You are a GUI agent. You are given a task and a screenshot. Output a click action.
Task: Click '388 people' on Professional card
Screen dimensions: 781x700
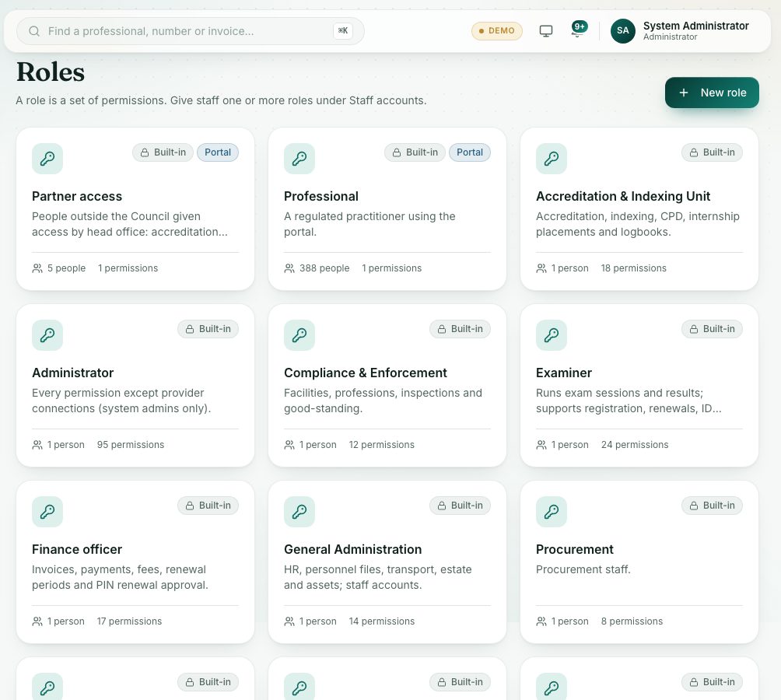(324, 268)
